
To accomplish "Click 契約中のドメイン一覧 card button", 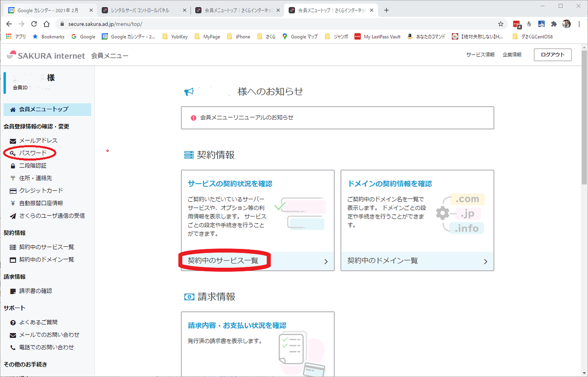I will click(x=417, y=261).
